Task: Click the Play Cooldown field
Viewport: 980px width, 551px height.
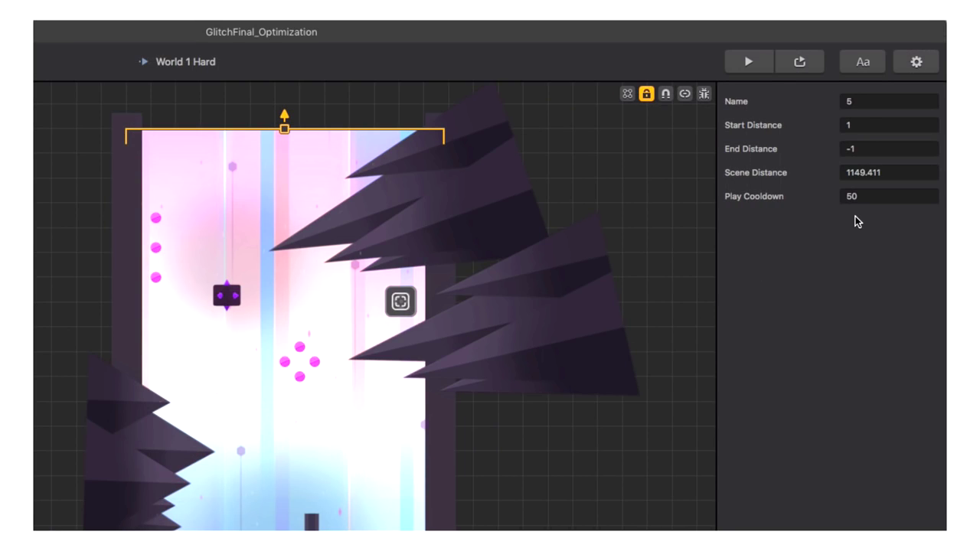Action: click(x=888, y=197)
